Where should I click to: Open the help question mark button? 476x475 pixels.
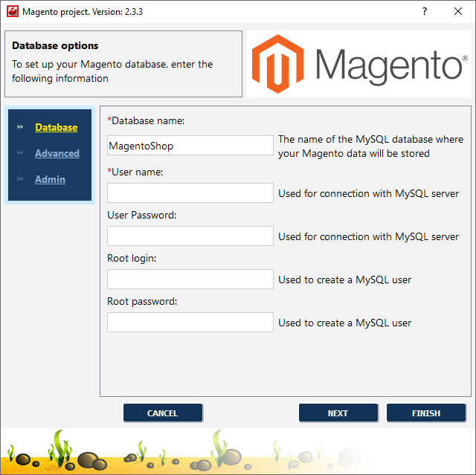click(425, 12)
